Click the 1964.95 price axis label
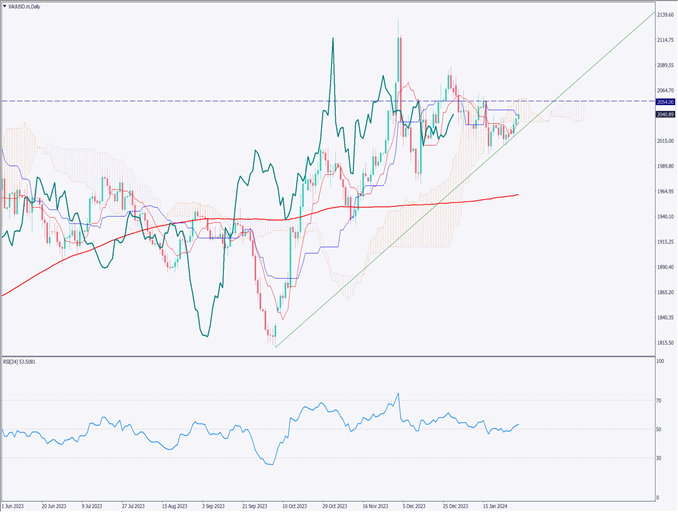The width and height of the screenshot is (678, 512). (664, 192)
